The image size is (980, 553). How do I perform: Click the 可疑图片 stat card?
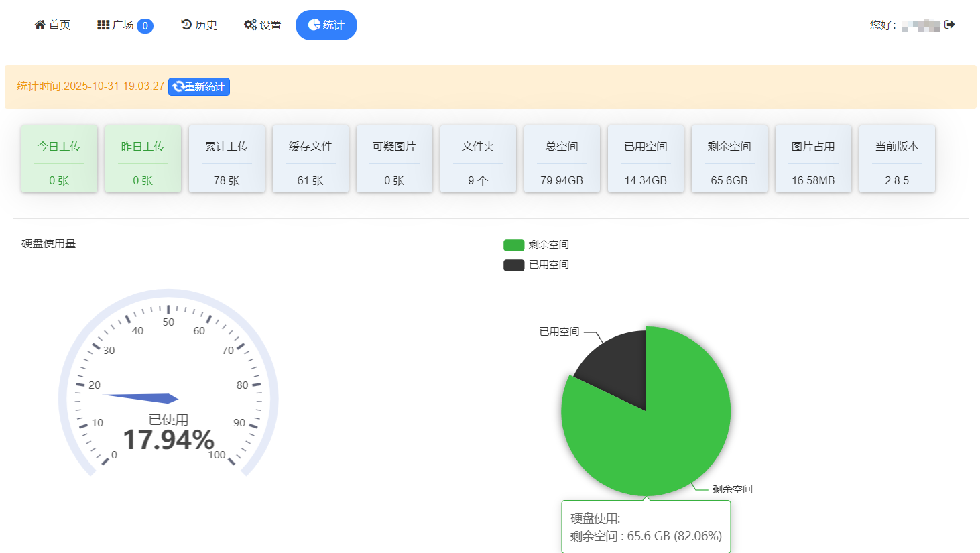pyautogui.click(x=394, y=159)
